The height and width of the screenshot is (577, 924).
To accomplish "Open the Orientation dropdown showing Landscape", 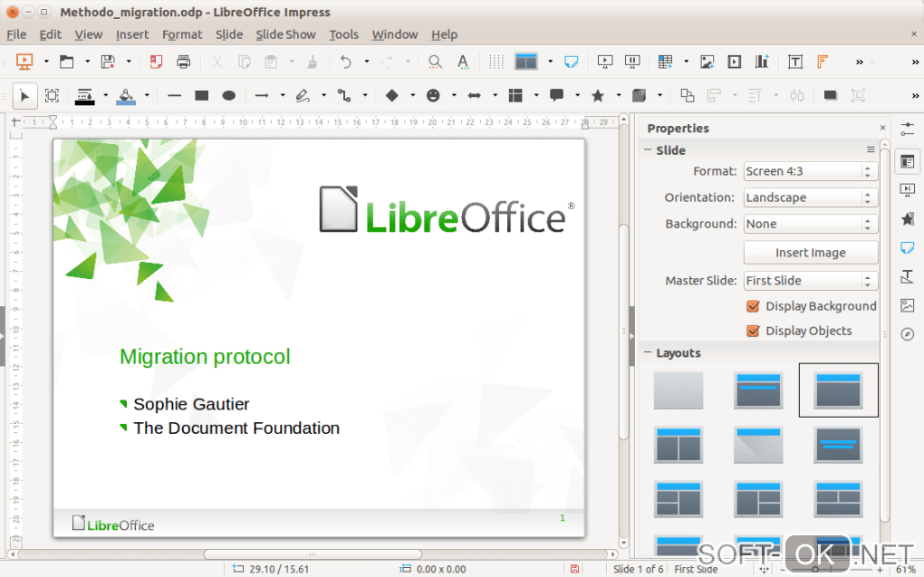I will (810, 197).
